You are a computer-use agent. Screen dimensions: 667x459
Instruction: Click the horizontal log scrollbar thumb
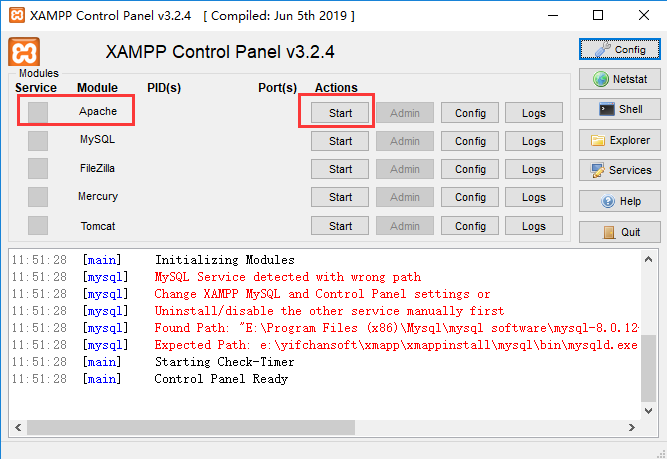pos(191,427)
